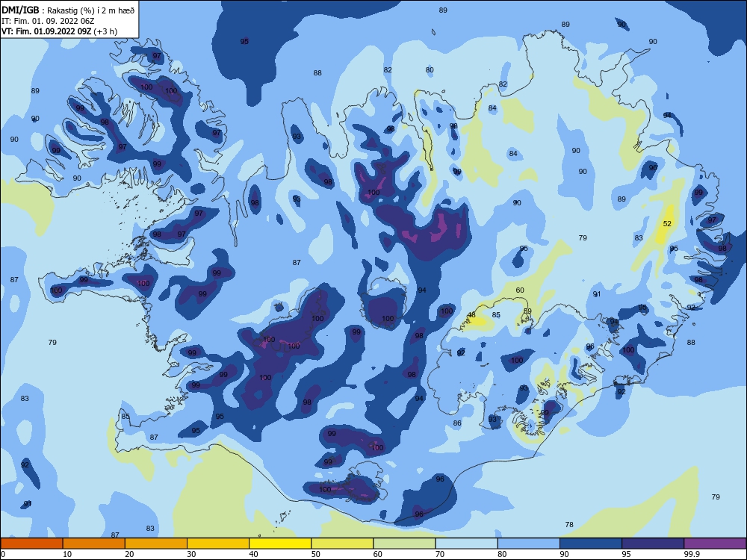
Task: Click the '48' humidity value on the map
Action: coord(471,315)
